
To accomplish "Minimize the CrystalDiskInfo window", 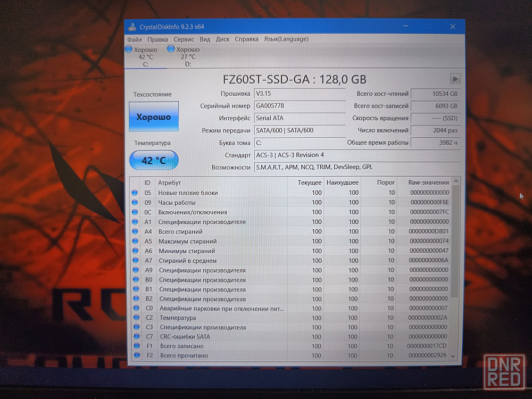I will click(405, 26).
